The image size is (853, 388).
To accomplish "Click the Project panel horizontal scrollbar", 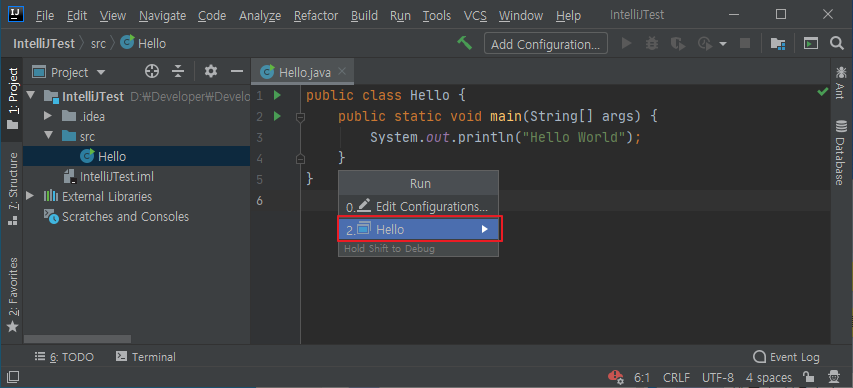I will pyautogui.click(x=77, y=339).
